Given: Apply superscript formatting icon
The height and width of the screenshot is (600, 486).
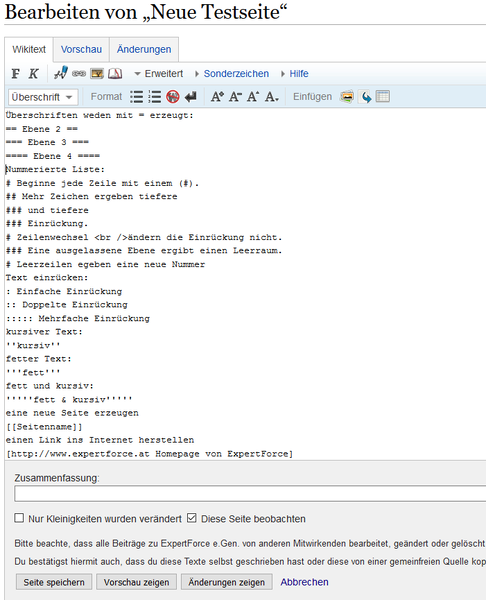Looking at the screenshot, I should pos(253,97).
